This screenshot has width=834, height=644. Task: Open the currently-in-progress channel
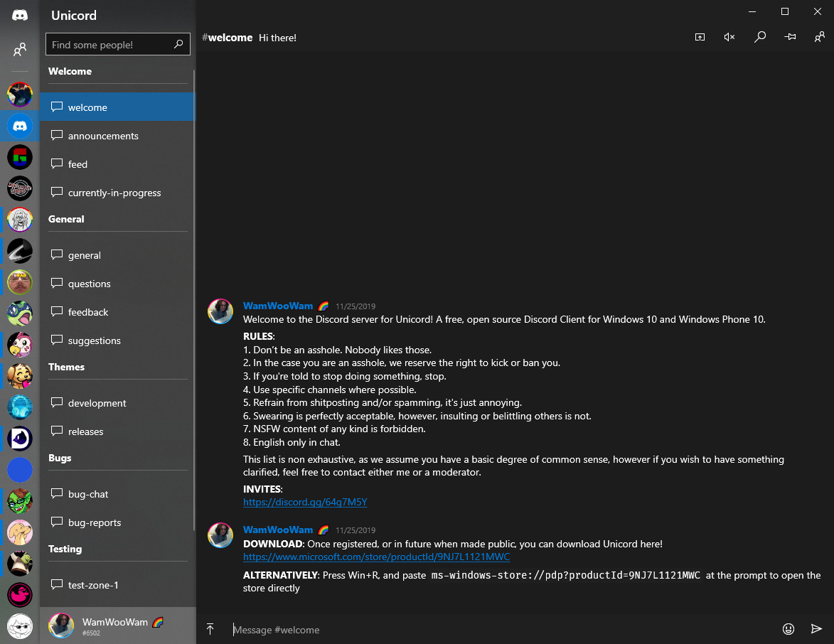pyautogui.click(x=118, y=193)
